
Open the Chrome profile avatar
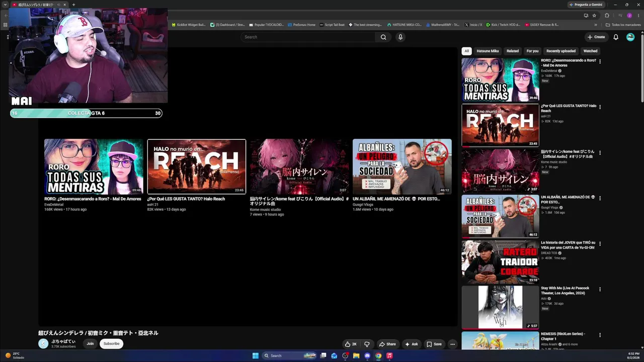[629, 16]
